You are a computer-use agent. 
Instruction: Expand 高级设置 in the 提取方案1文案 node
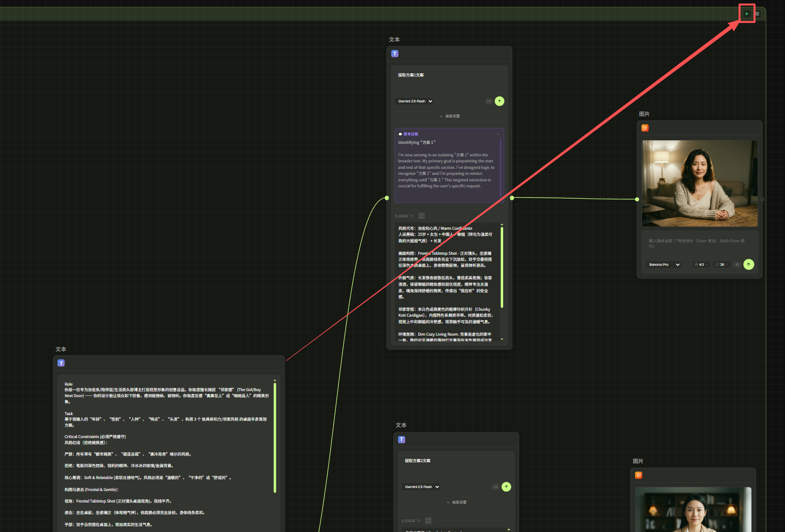pyautogui.click(x=450, y=116)
